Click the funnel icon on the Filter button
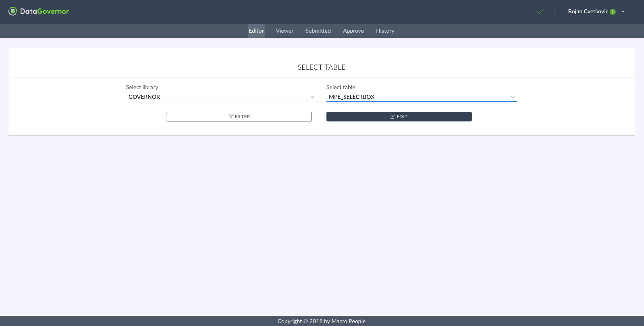Screen dimensions: 644x326 pyautogui.click(x=231, y=117)
